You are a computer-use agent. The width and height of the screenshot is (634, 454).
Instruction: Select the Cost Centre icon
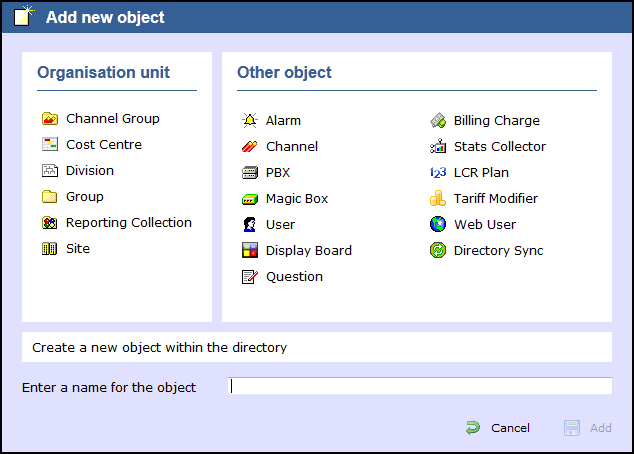(49, 145)
